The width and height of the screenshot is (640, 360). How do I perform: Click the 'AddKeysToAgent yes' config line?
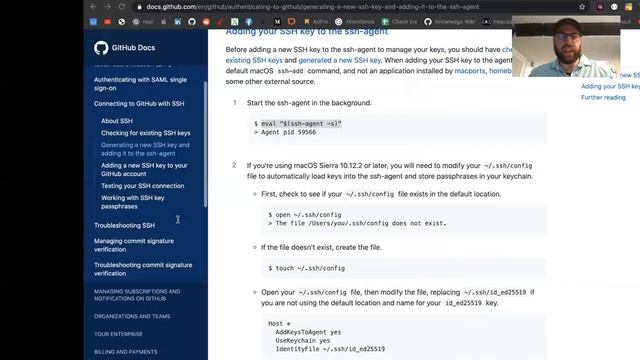308,332
